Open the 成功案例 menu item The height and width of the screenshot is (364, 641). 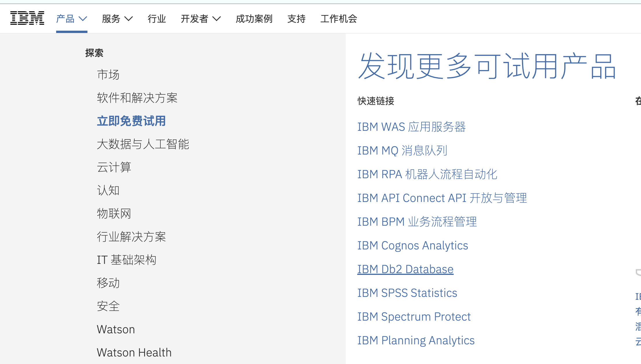pos(254,19)
